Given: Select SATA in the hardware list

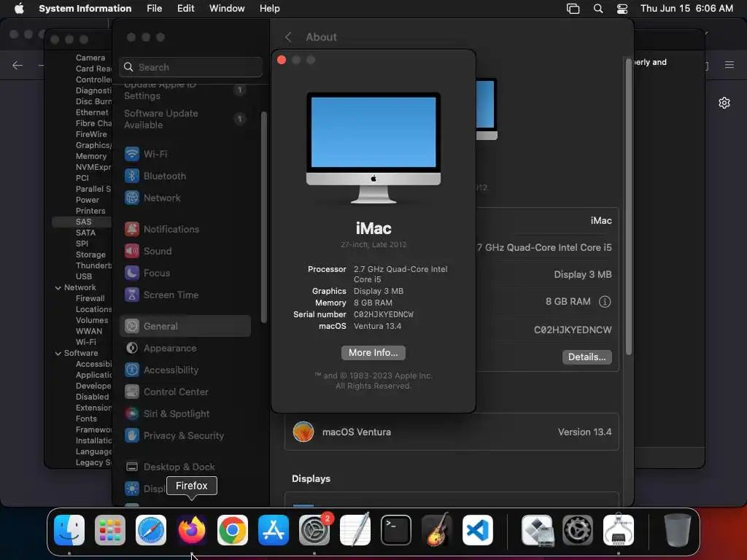Looking at the screenshot, I should pos(86,233).
